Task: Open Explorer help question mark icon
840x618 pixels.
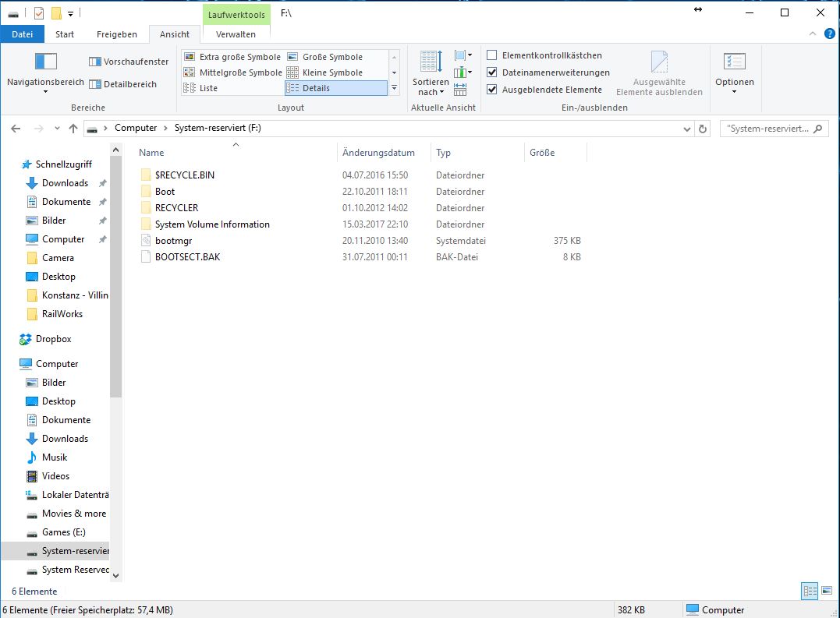Action: click(x=829, y=34)
